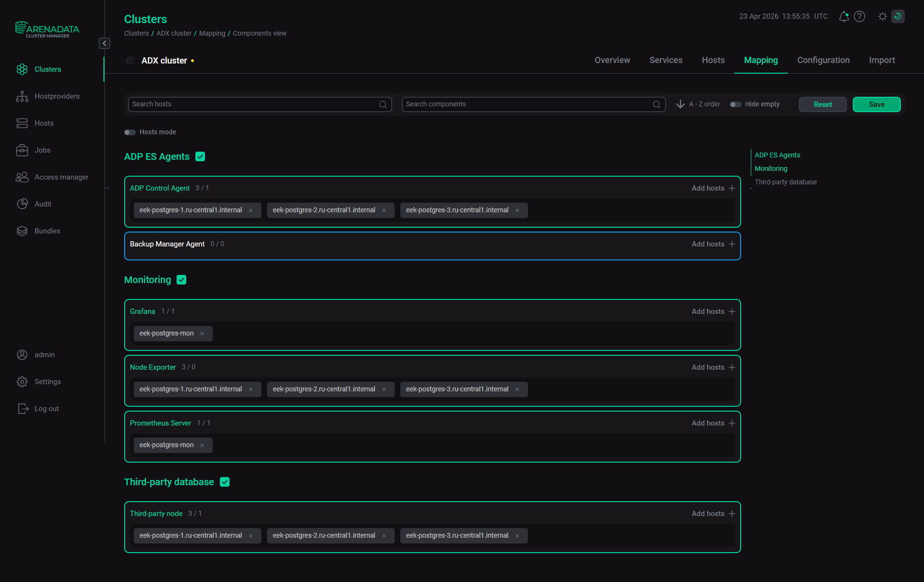Image resolution: width=924 pixels, height=582 pixels.
Task: Go to ADX cluster breadcrumb link
Action: (174, 33)
